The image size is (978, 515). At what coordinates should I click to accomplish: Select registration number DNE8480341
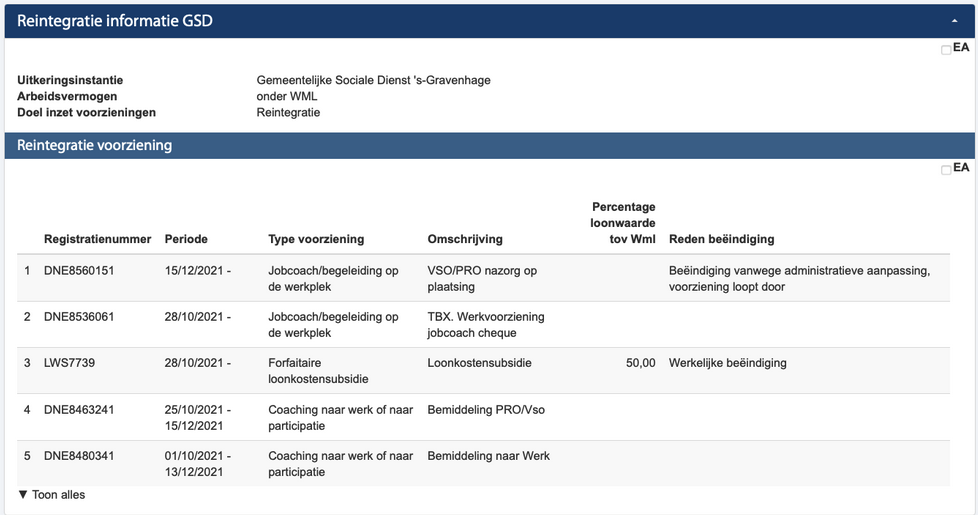tap(79, 456)
